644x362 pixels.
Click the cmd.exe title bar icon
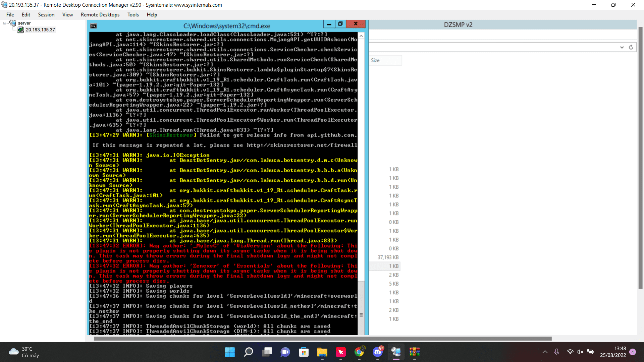pos(94,26)
